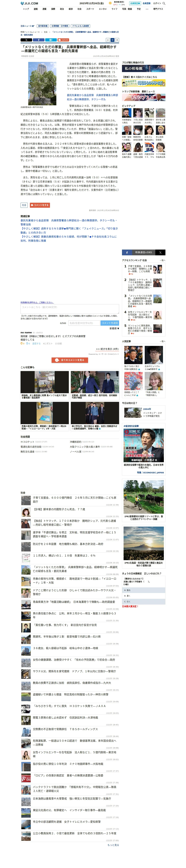
Task: Share article via X button under breadcrumbs
Action: click(26, 40)
